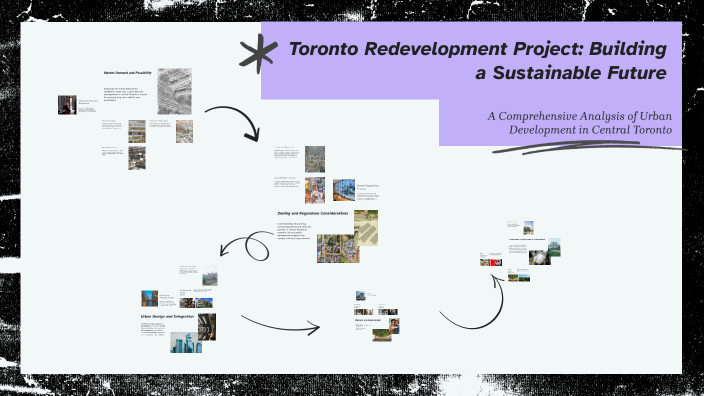Open the Zoning and Regulatory Considerations heading

click(312, 213)
